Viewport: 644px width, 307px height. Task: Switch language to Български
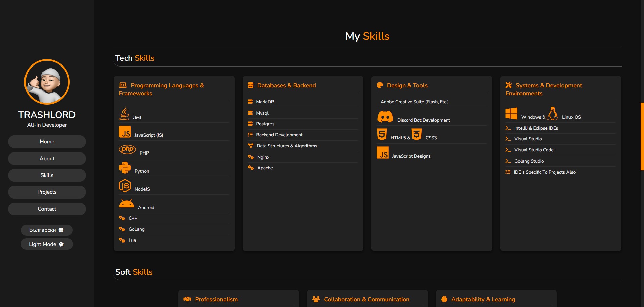pyautogui.click(x=47, y=230)
